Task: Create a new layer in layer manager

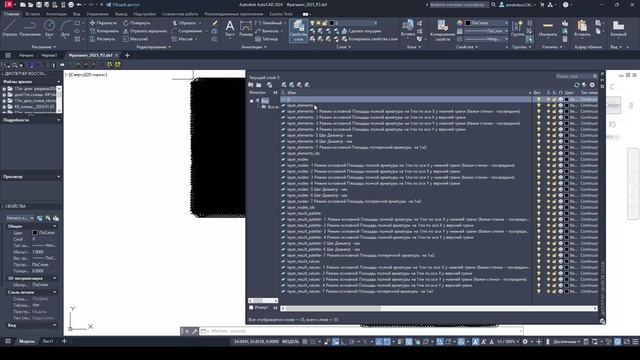Action: 284,85
